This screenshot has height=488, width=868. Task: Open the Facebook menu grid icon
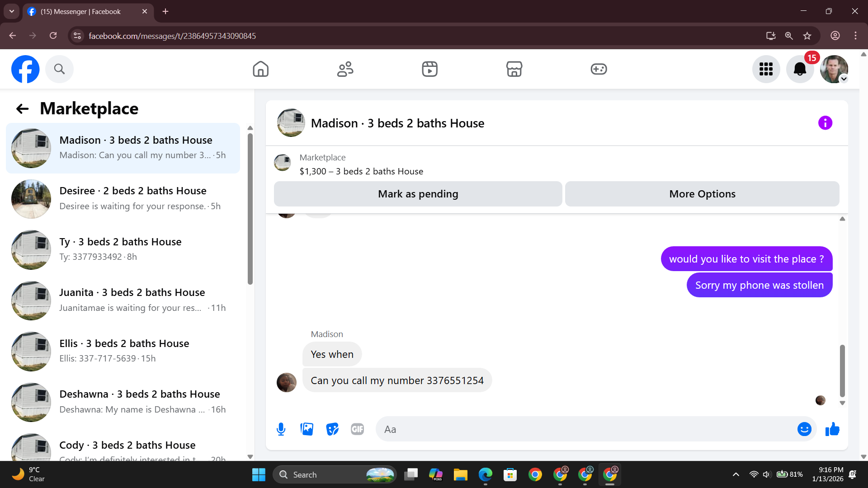pos(766,69)
